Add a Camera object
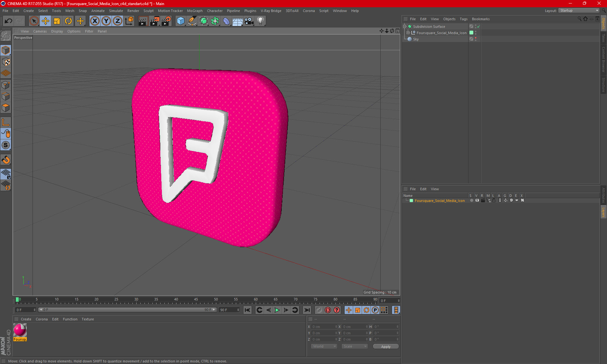 pyautogui.click(x=249, y=21)
